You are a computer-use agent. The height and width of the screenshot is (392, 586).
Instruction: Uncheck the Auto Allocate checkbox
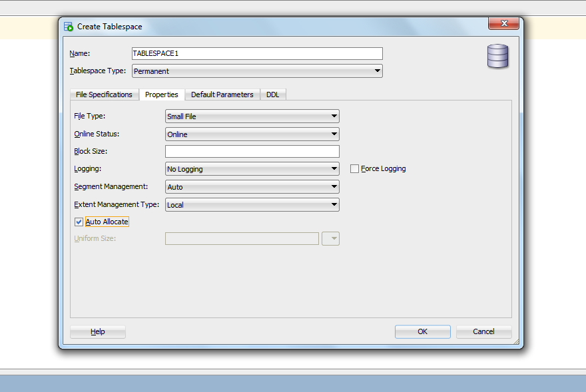pos(79,222)
